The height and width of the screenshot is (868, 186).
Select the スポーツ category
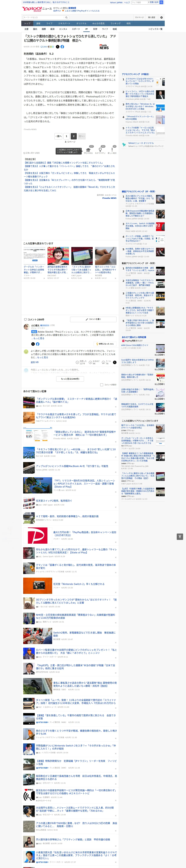(76, 29)
